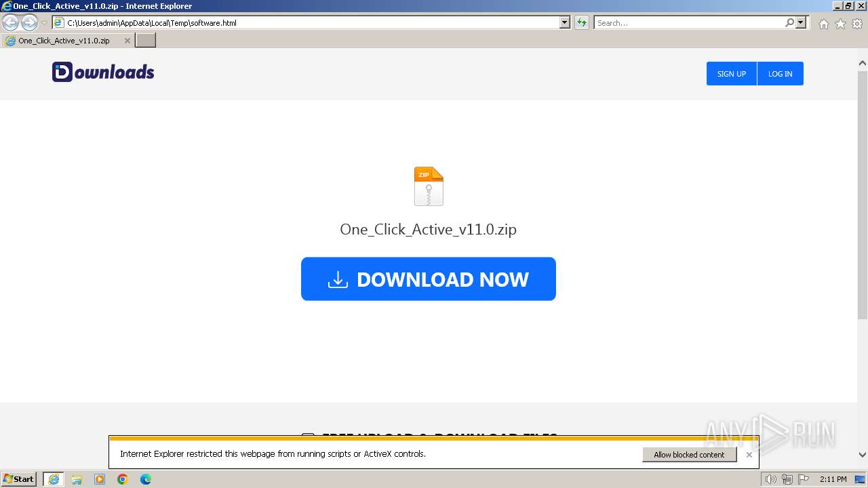Click the One_Click_Active_v11.0.zip file name text
Image resolution: width=868 pixels, height=488 pixels.
point(429,229)
